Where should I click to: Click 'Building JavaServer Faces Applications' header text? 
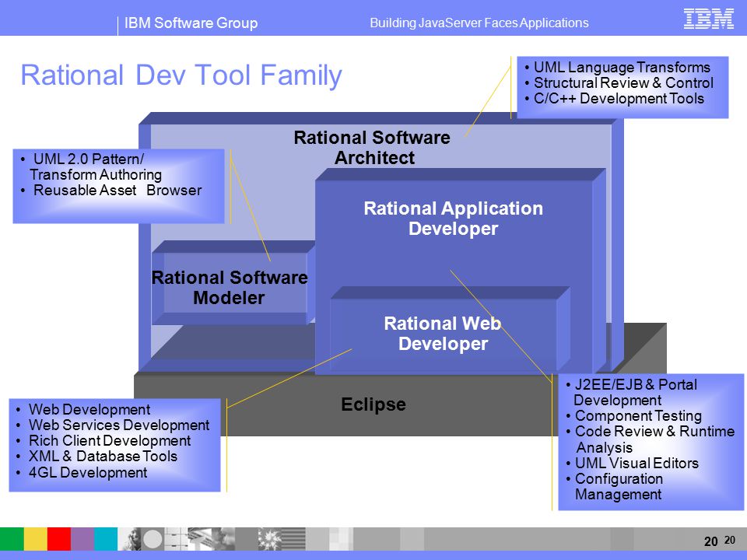pos(479,23)
